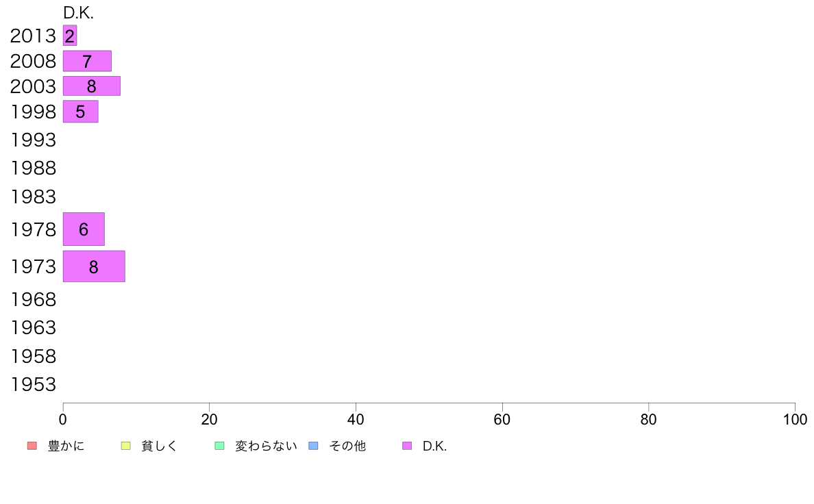Click the green 変わらない legend swatch

(x=219, y=446)
